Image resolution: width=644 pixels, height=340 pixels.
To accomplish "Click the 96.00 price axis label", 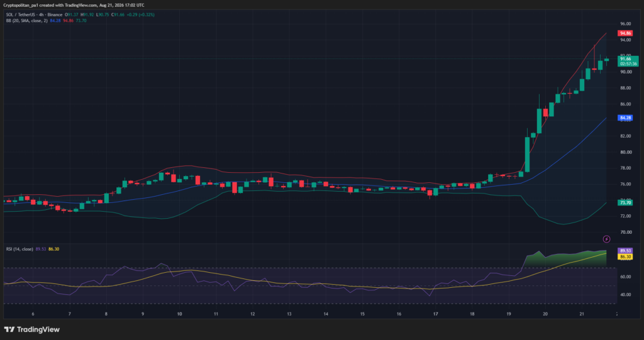I will pyautogui.click(x=626, y=24).
